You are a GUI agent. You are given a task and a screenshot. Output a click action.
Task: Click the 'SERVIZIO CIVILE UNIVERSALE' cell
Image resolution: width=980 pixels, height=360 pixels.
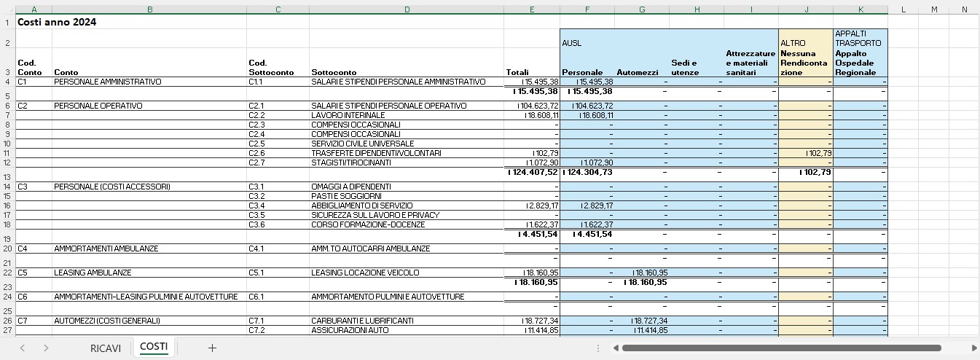tap(407, 144)
